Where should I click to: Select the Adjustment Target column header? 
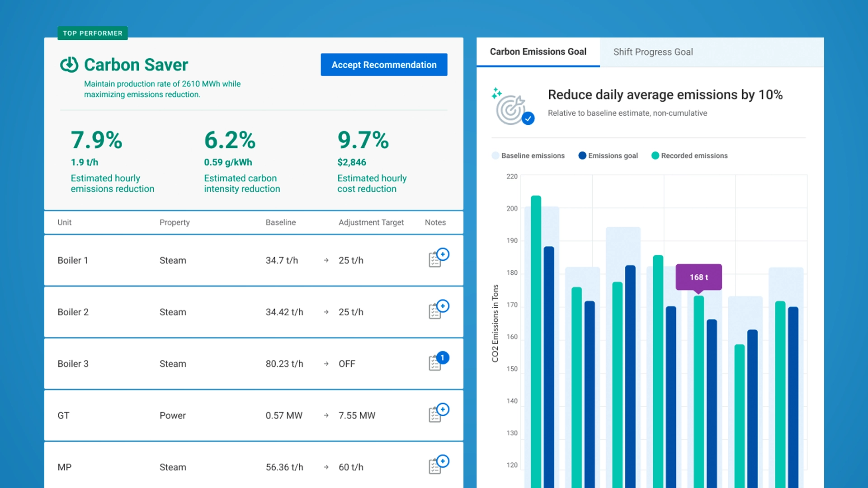(x=371, y=222)
